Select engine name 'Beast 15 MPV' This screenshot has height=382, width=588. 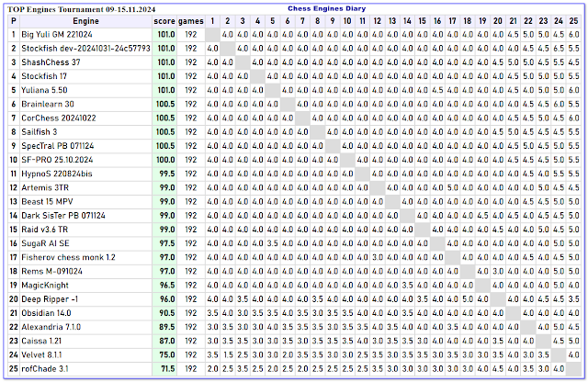click(x=47, y=201)
